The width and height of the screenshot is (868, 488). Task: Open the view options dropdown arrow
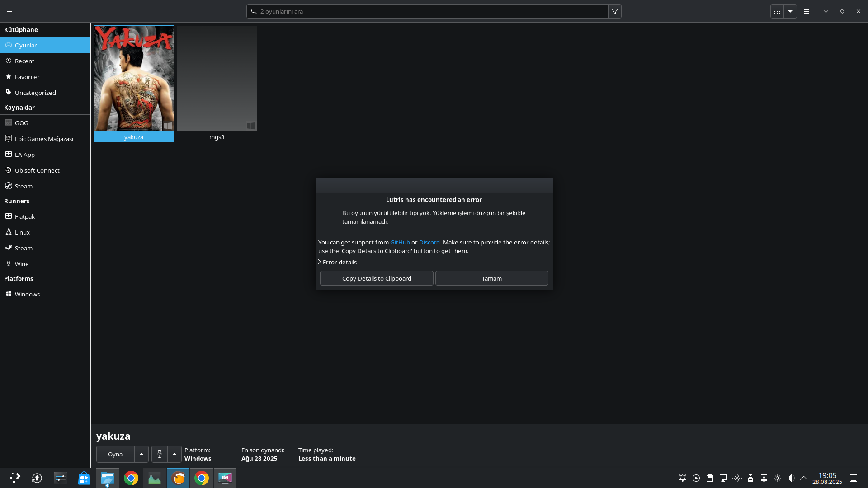[790, 11]
